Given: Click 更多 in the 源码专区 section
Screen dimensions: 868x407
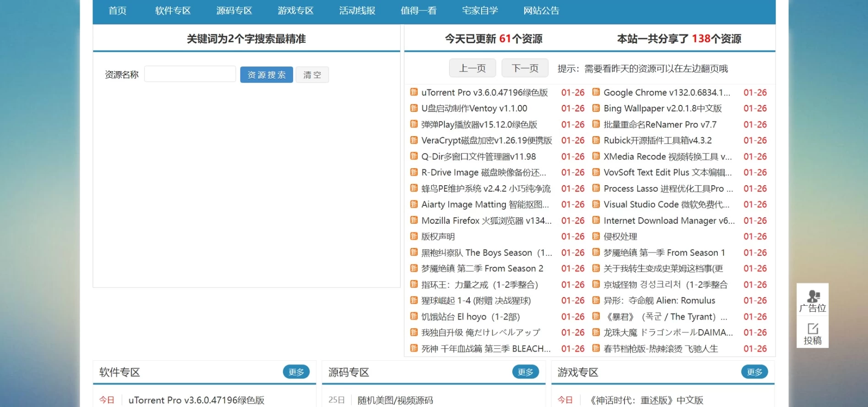Looking at the screenshot, I should [x=526, y=372].
